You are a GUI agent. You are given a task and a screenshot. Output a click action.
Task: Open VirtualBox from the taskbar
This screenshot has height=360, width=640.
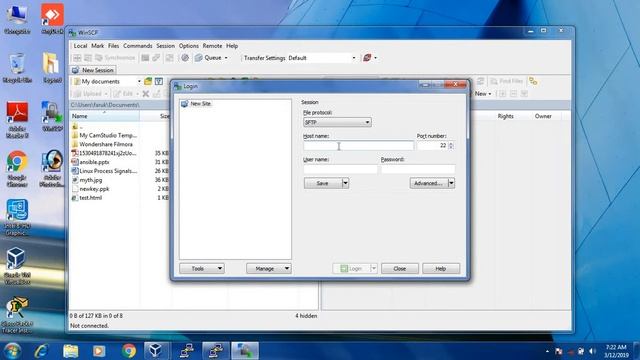pyautogui.click(x=156, y=351)
